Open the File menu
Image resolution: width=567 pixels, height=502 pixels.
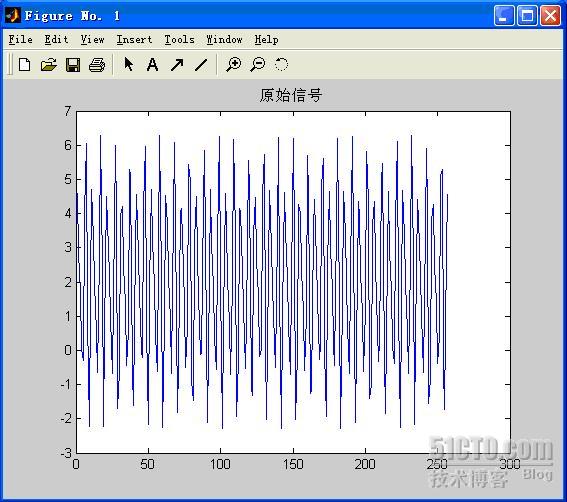click(x=21, y=39)
